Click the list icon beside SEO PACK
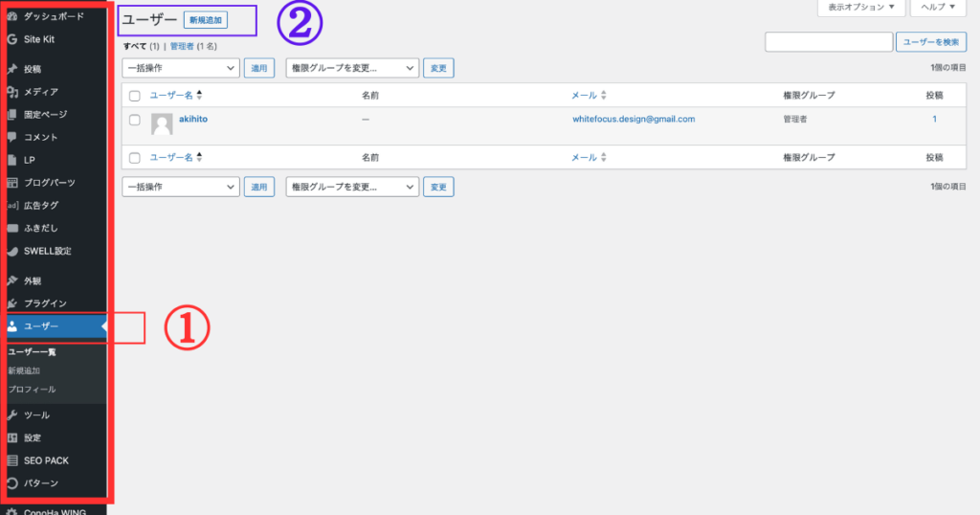The width and height of the screenshot is (980, 515). (12, 460)
